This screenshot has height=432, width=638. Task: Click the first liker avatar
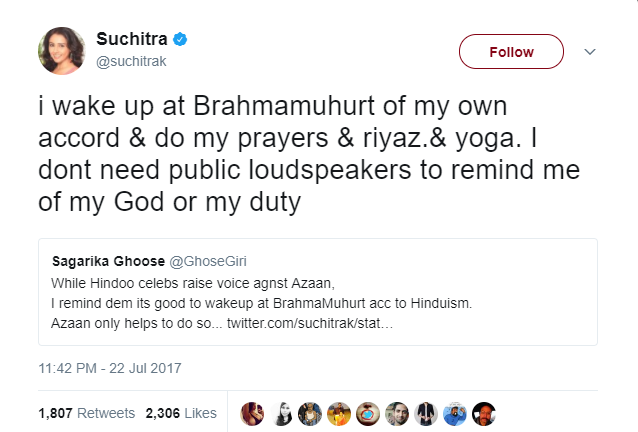tap(253, 413)
